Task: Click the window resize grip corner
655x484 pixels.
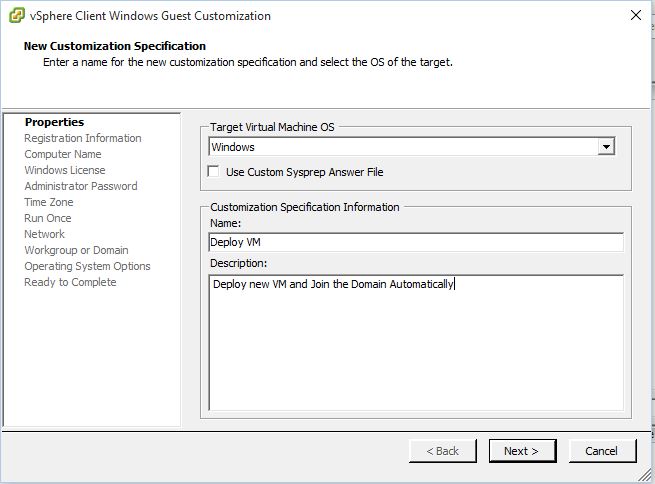Action: [x=645, y=475]
